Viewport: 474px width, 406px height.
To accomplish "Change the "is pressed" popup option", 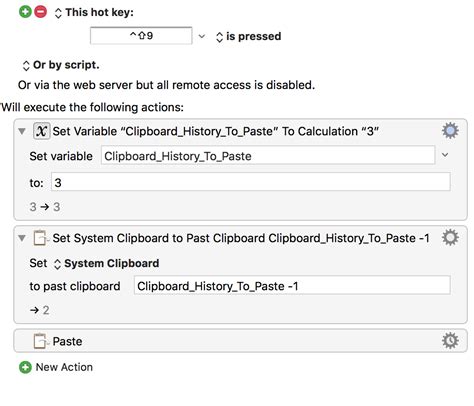I will click(249, 36).
